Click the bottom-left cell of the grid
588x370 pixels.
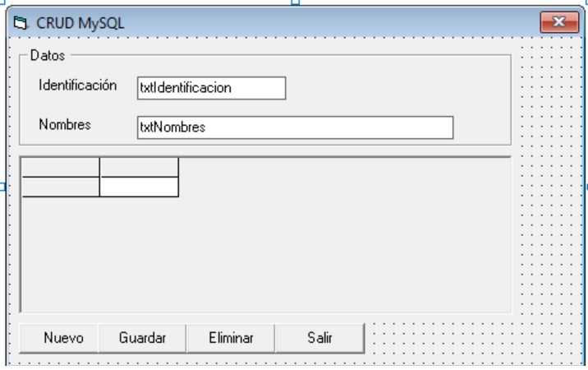(x=59, y=187)
